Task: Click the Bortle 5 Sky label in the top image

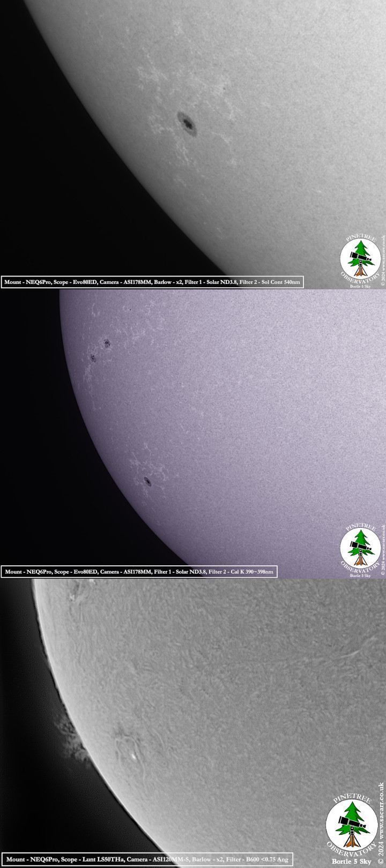Action: click(x=360, y=286)
